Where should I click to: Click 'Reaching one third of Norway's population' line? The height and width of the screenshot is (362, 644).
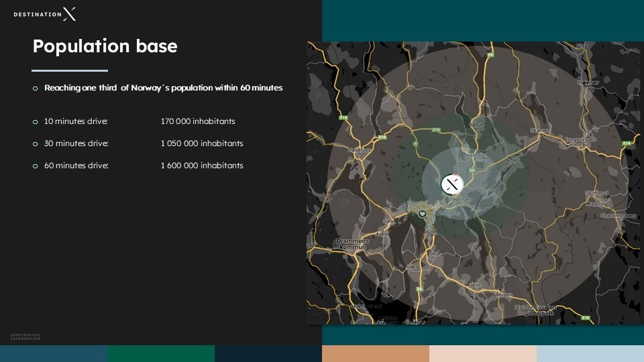pyautogui.click(x=164, y=88)
